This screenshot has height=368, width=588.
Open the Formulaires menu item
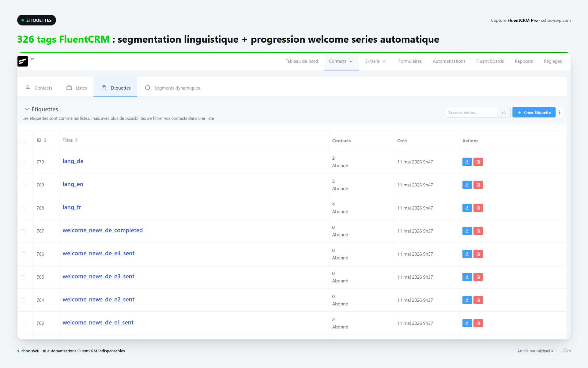click(x=410, y=61)
